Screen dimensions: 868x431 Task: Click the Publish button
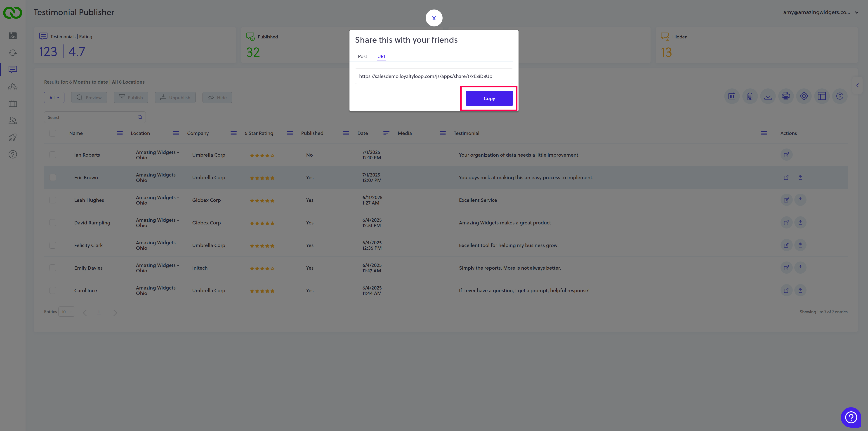(x=131, y=98)
